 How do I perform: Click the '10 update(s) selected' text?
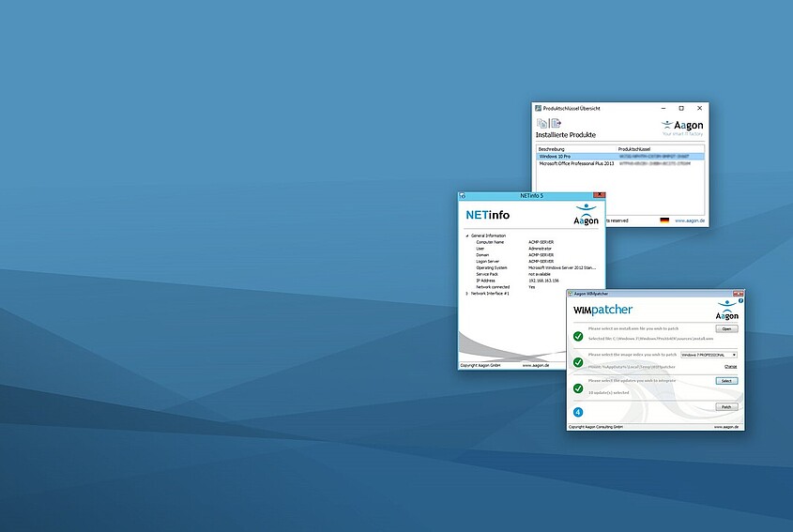(608, 392)
